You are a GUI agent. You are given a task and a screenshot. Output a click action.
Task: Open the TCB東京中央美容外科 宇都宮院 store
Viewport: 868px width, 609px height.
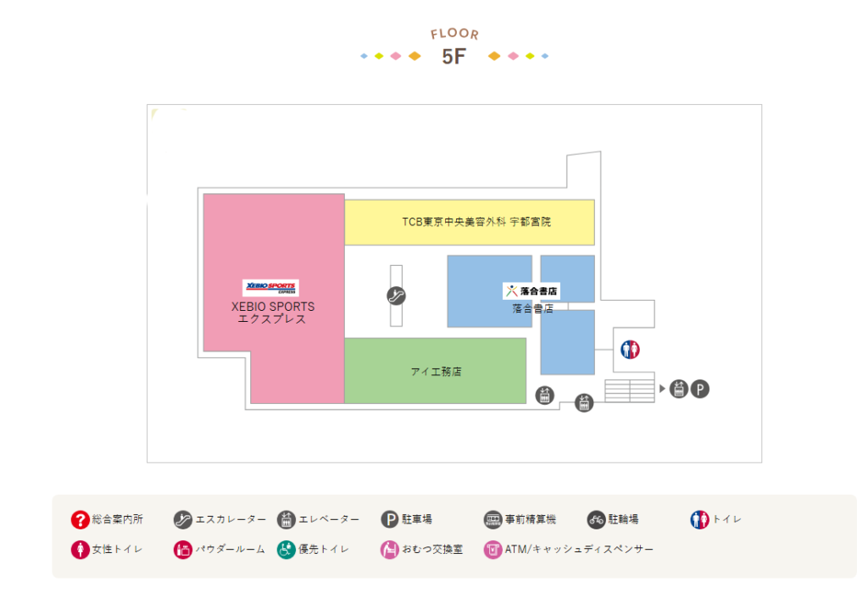point(469,222)
